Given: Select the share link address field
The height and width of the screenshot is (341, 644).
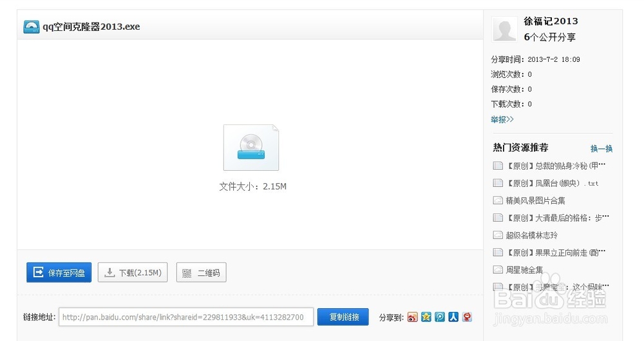Looking at the screenshot, I should pos(186,317).
